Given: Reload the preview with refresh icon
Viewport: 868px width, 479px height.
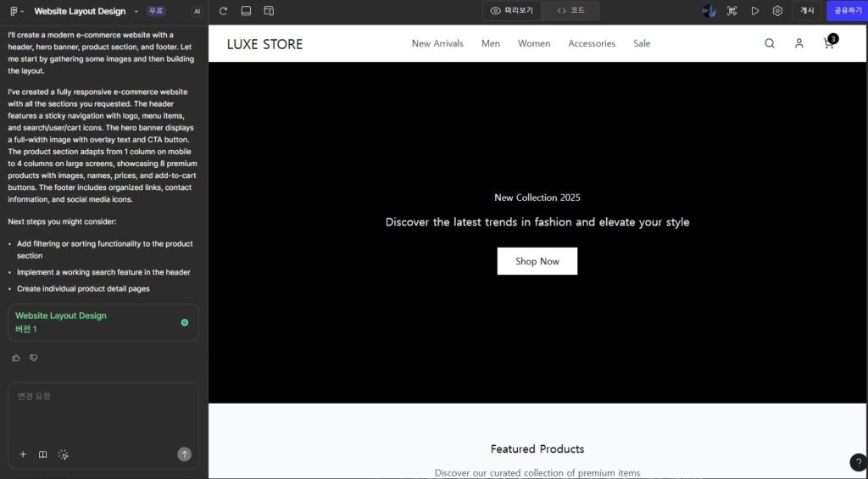Looking at the screenshot, I should [223, 11].
